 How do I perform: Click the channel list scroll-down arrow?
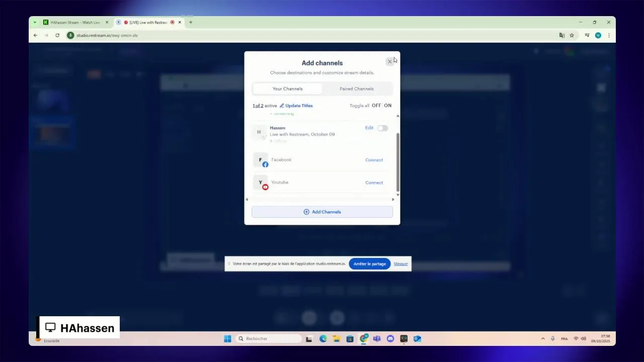click(398, 195)
